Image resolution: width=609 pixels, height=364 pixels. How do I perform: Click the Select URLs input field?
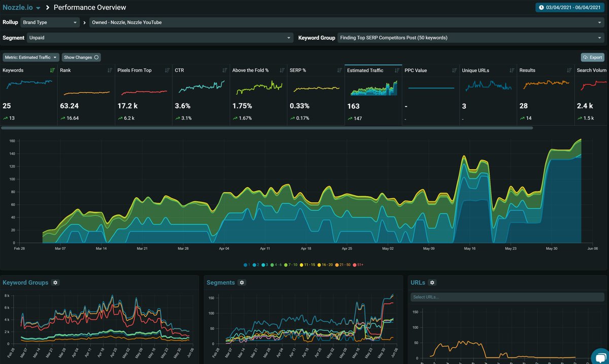pyautogui.click(x=506, y=297)
